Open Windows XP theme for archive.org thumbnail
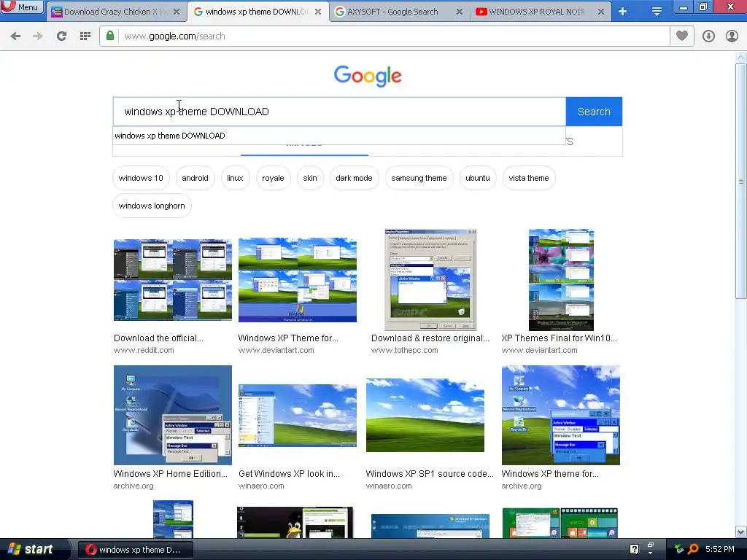 tap(561, 415)
